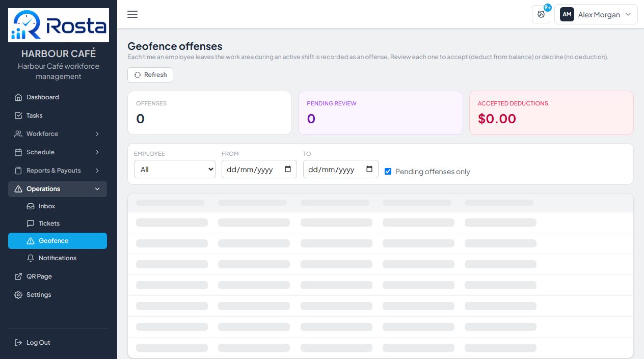Click the Alex Morgan name text
Screen dimensions: 644x359
point(599,15)
